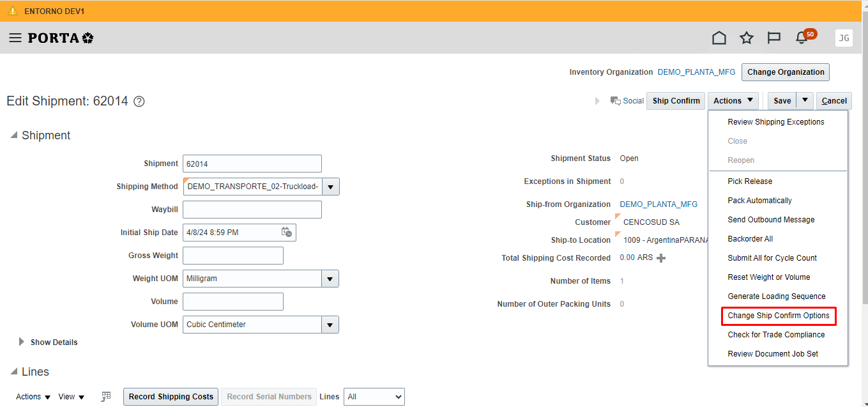Click the Cancel button
This screenshot has height=407, width=868.
[x=834, y=101]
